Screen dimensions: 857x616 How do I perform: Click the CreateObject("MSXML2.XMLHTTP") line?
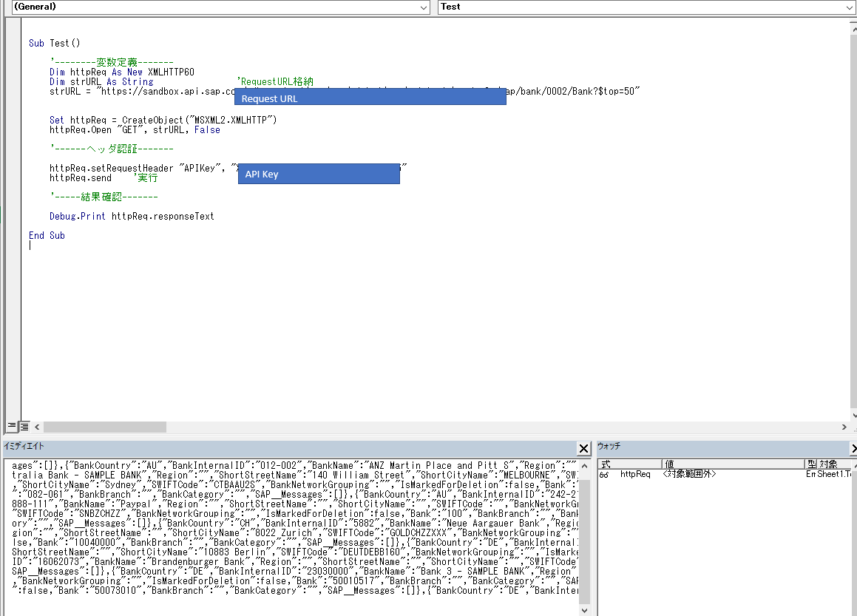pos(163,120)
